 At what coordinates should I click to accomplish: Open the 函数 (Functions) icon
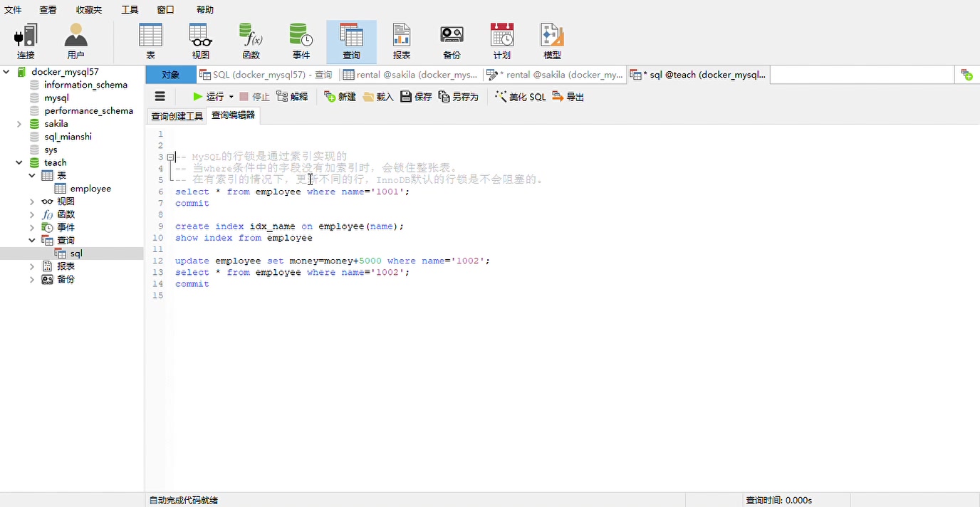(x=251, y=41)
